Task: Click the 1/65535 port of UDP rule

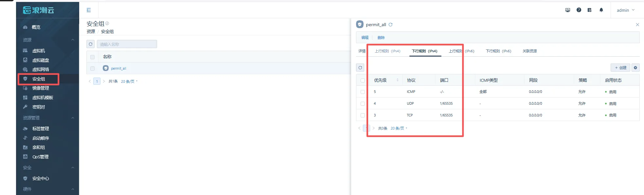Action: (x=446, y=103)
